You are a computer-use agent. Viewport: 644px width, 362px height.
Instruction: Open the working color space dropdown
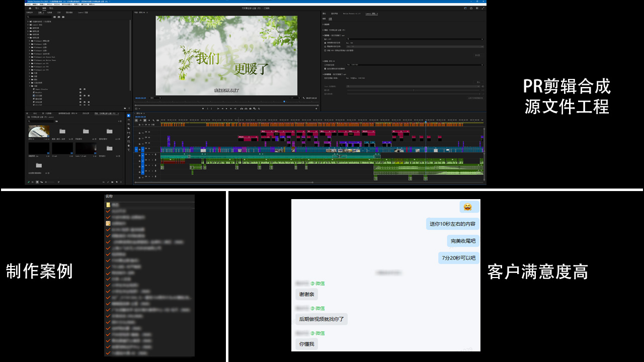pyautogui.click(x=415, y=65)
